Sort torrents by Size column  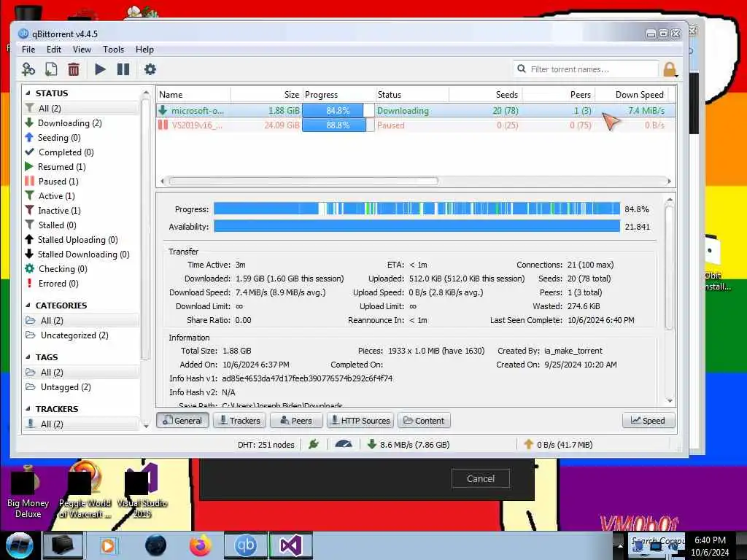[x=266, y=95]
